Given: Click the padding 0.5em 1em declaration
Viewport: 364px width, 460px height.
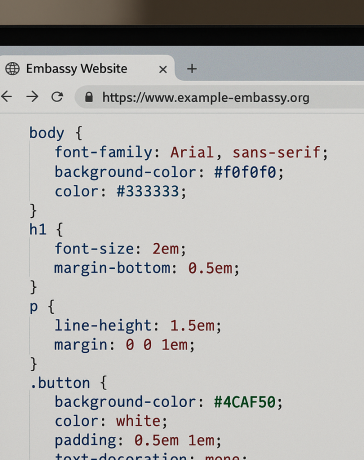Looking at the screenshot, I should pyautogui.click(x=138, y=441).
